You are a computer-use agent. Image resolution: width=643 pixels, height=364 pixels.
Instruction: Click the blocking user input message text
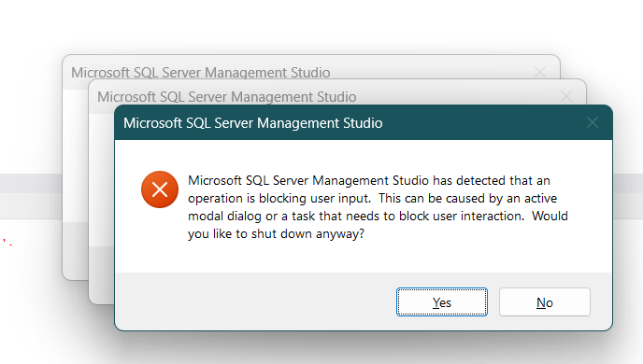coord(378,207)
